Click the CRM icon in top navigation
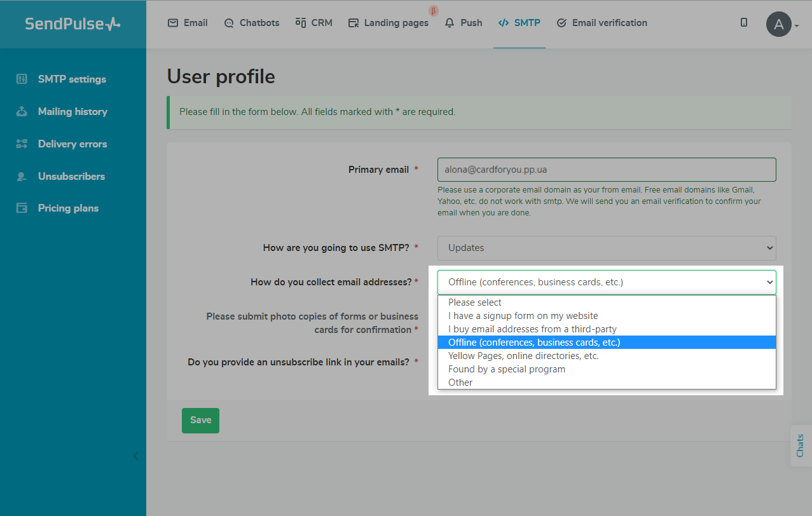The width and height of the screenshot is (812, 516). click(x=301, y=23)
